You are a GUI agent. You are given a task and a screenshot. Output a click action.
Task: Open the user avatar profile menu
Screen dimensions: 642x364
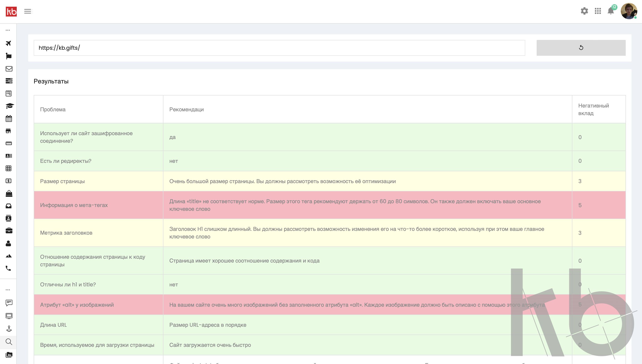click(x=628, y=11)
